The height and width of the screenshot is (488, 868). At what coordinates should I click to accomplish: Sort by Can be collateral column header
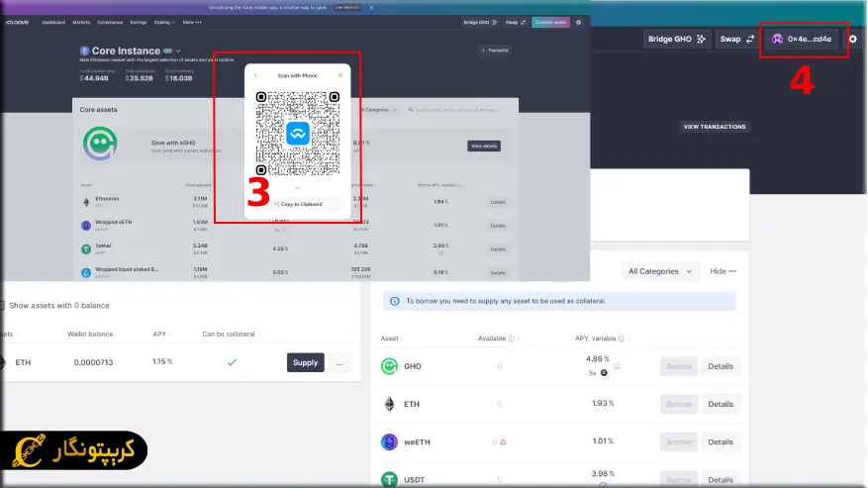pyautogui.click(x=229, y=334)
